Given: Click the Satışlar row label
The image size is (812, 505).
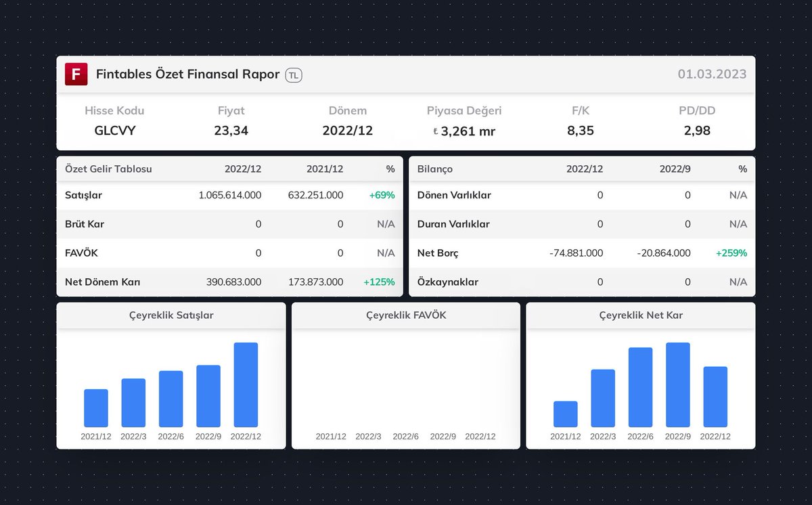Looking at the screenshot, I should [x=83, y=195].
